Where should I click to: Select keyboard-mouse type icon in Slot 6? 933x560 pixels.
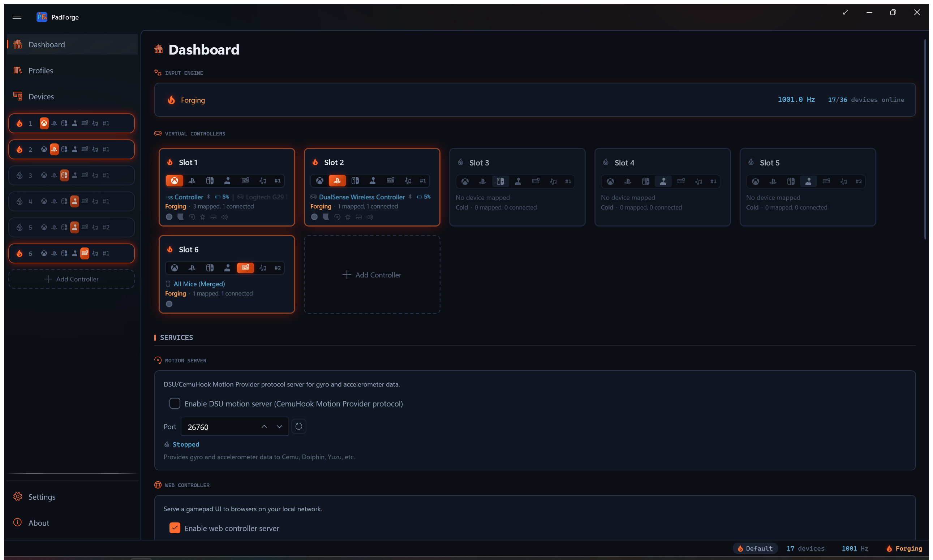coord(245,268)
